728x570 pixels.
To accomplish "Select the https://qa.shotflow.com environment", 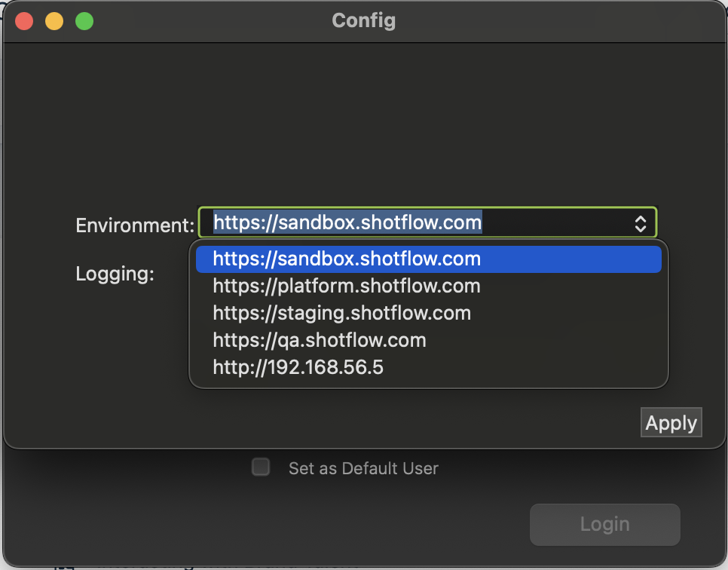I will pyautogui.click(x=429, y=341).
